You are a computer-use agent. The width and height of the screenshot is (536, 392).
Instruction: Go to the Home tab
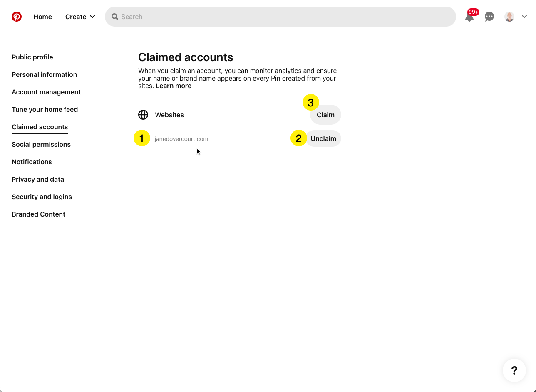[x=42, y=17]
